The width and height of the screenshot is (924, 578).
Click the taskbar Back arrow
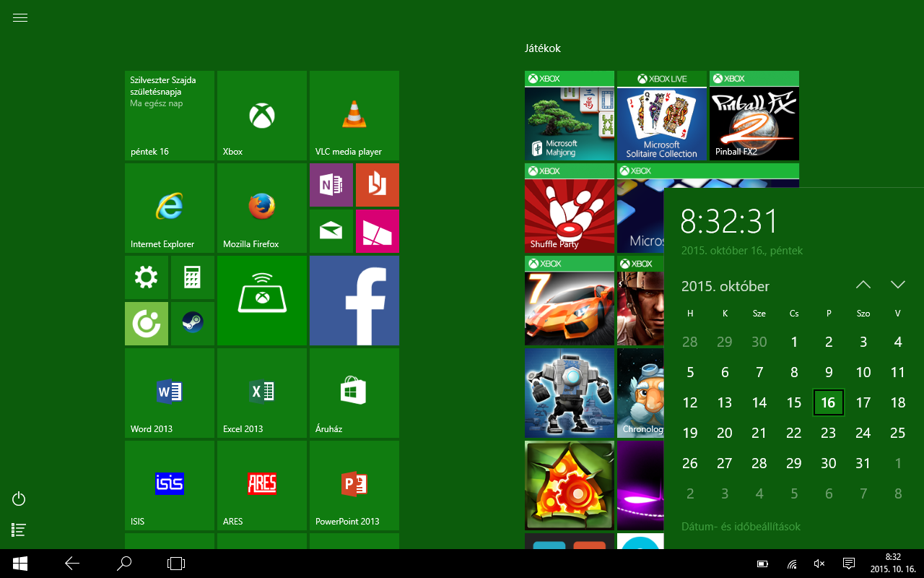(x=72, y=564)
